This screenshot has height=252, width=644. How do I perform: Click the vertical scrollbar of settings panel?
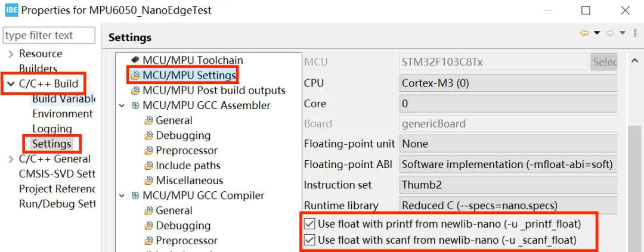[x=632, y=179]
